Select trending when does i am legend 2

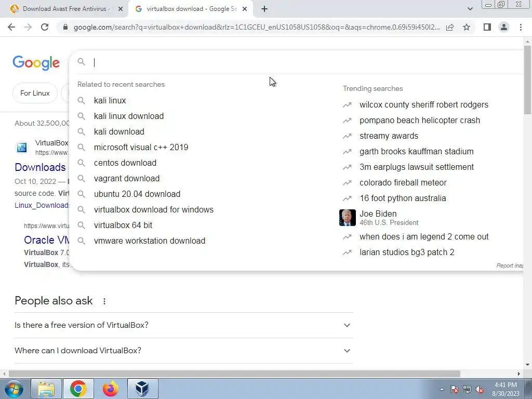424,237
